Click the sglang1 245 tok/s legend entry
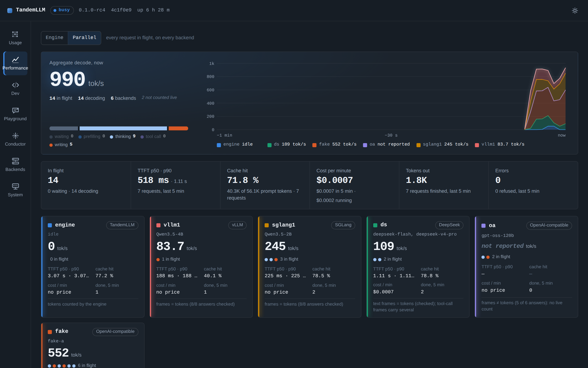588x368 pixels. (442, 144)
